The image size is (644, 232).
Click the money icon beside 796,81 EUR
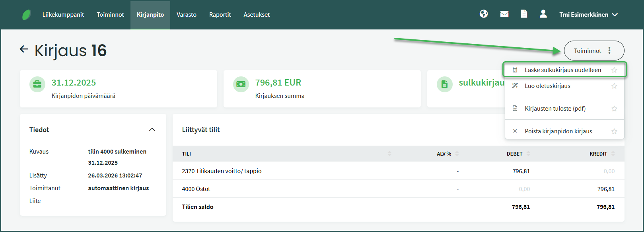tap(241, 84)
